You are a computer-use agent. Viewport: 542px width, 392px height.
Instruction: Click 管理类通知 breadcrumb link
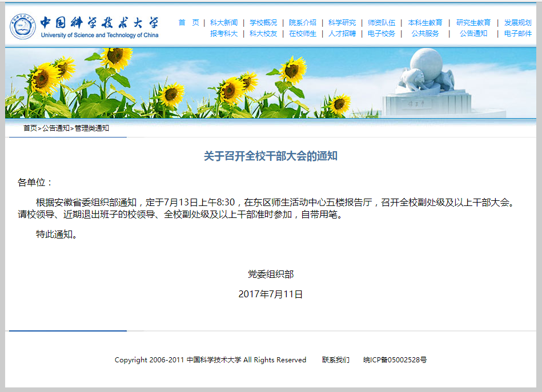(92, 128)
